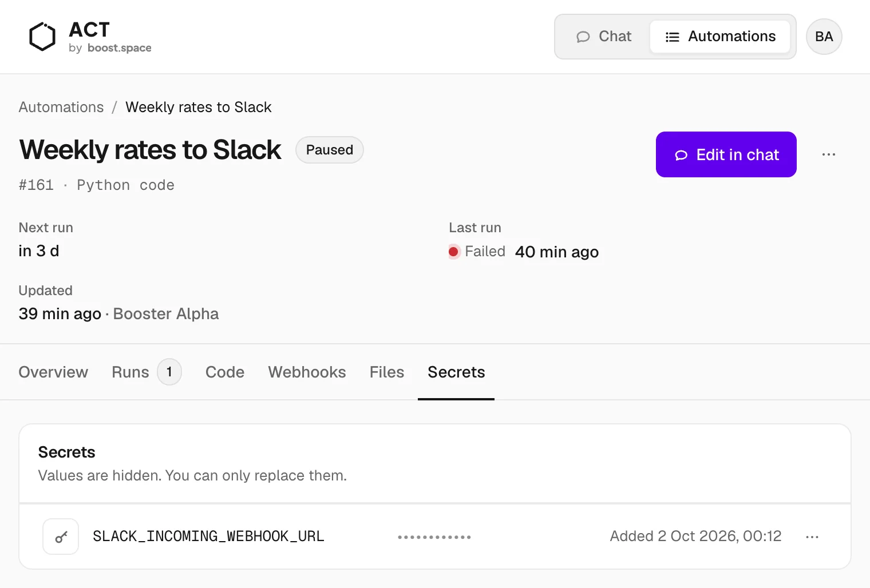The width and height of the screenshot is (870, 588).
Task: Go to Automations breadcrumb link
Action: (x=61, y=107)
